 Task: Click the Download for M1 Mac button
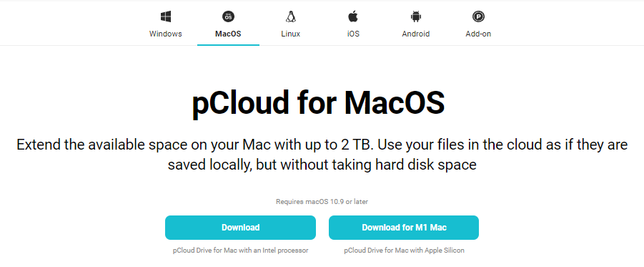[404, 228]
